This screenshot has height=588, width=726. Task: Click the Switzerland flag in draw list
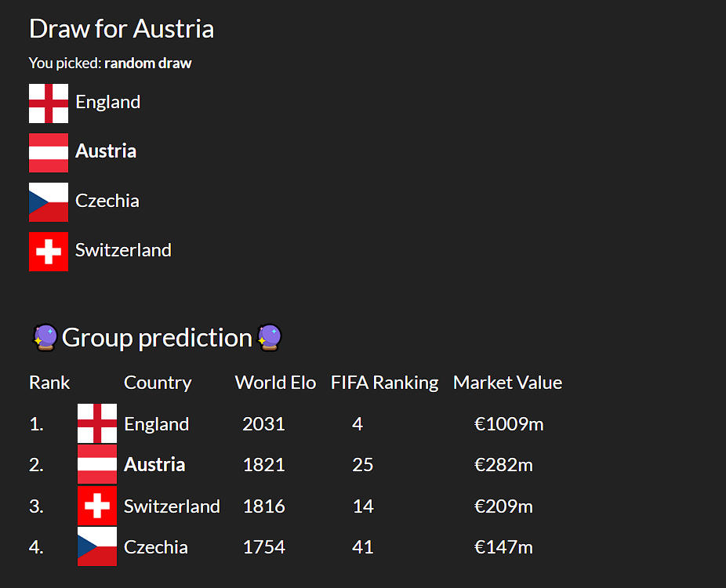[x=49, y=252]
